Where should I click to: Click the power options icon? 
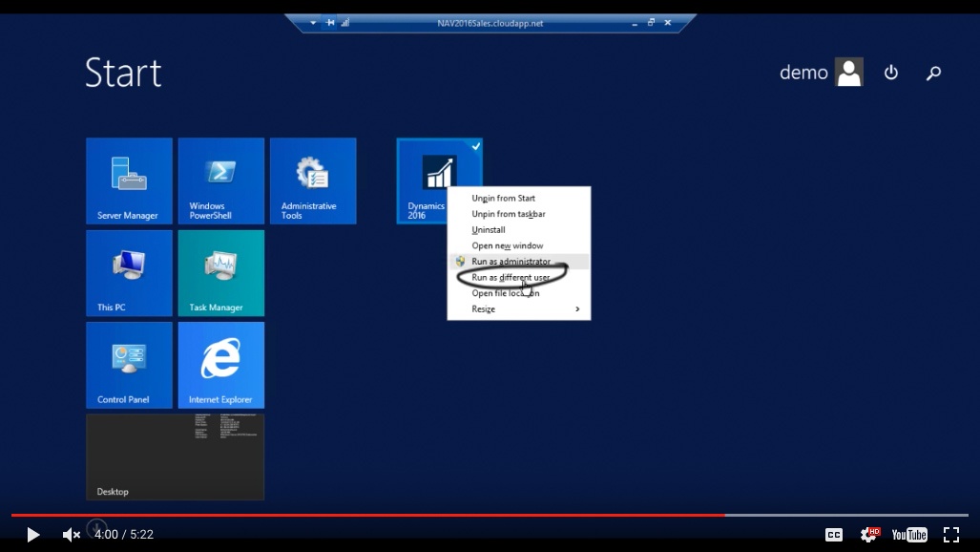[891, 73]
